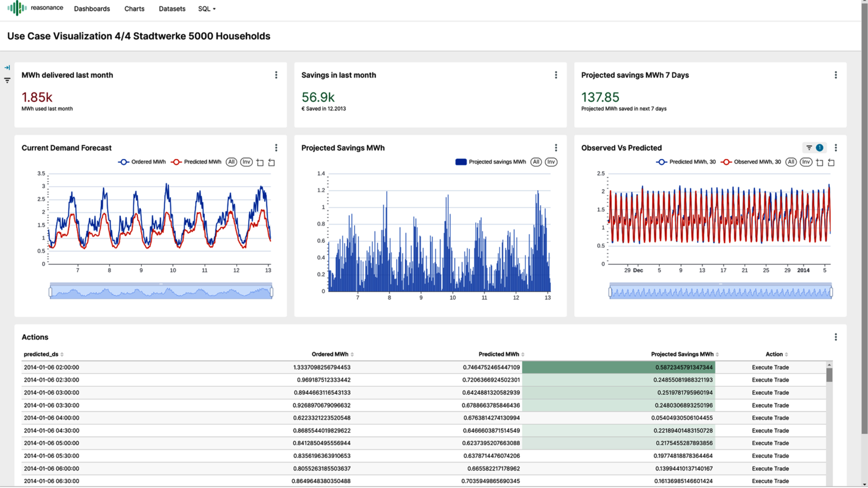Open options menu for Savings in last month

click(x=556, y=75)
